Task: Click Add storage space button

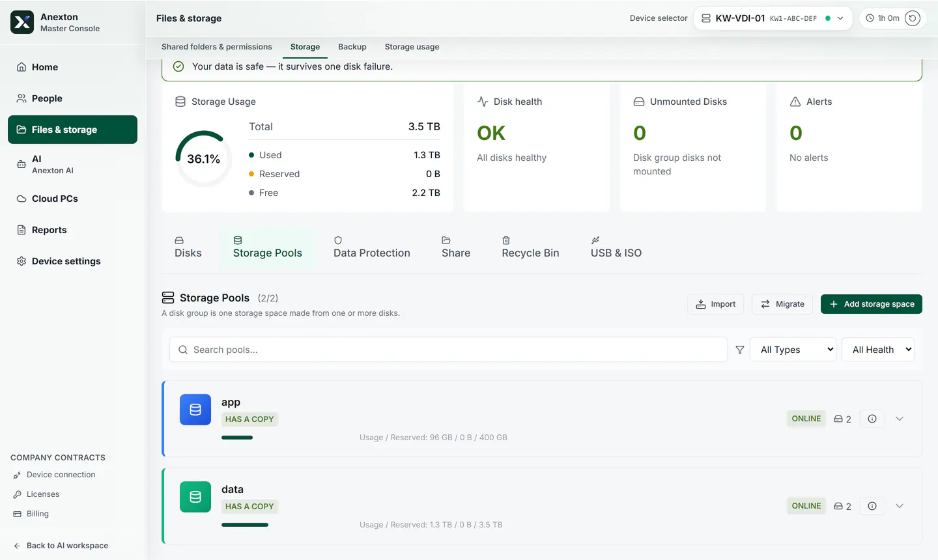Action: pos(872,304)
